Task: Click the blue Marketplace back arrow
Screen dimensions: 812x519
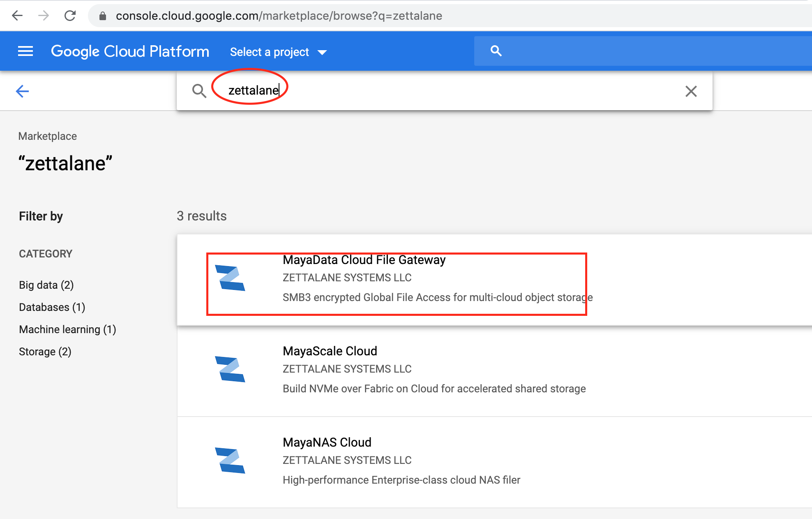Action: point(22,91)
